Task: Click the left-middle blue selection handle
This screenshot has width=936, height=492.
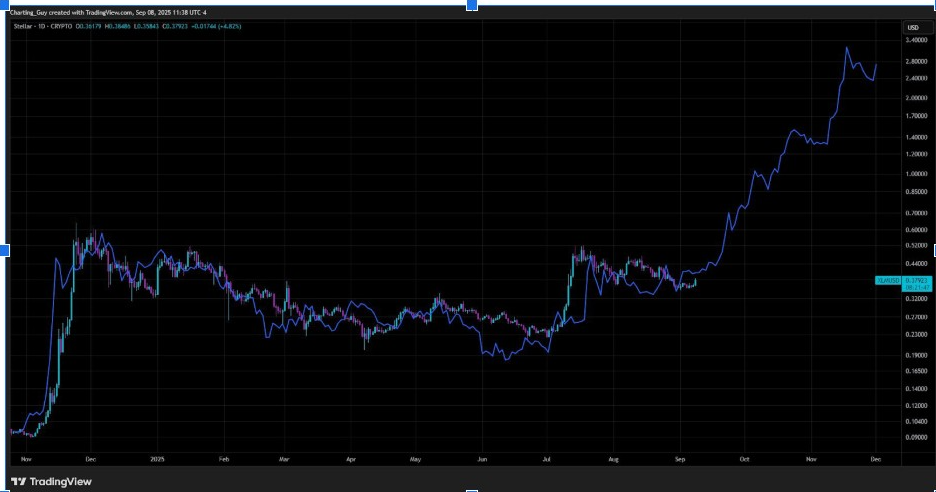Action: click(x=4, y=250)
